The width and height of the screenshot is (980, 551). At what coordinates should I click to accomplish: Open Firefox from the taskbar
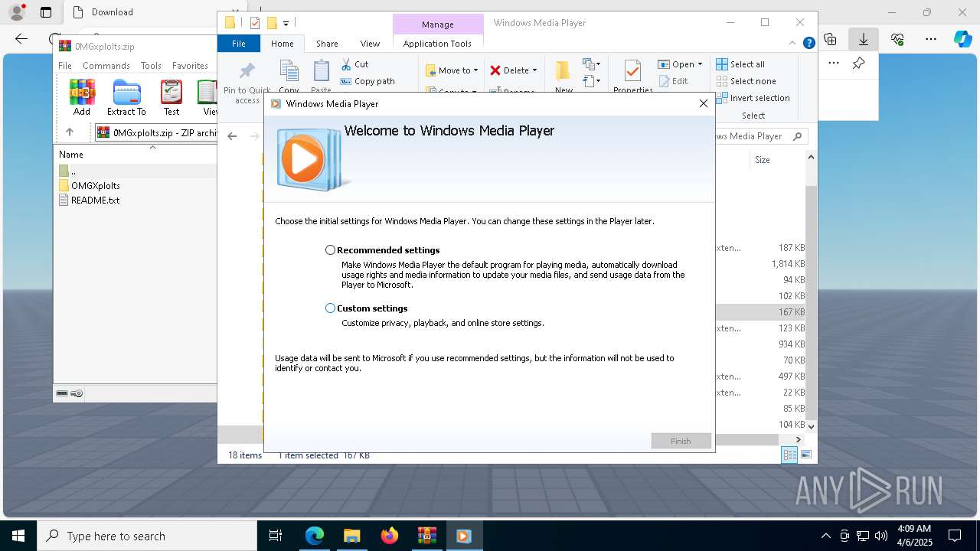coord(389,536)
